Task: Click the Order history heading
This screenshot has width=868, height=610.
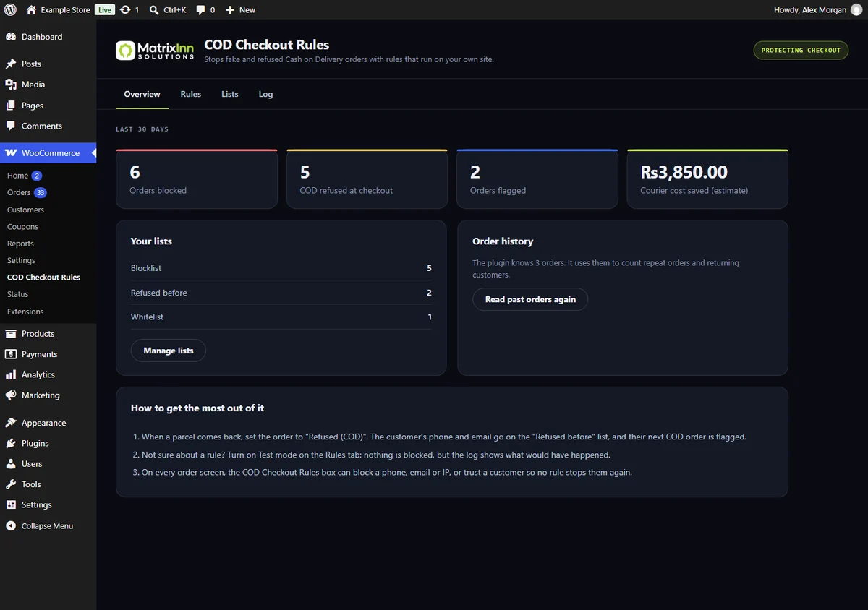Action: (x=503, y=241)
